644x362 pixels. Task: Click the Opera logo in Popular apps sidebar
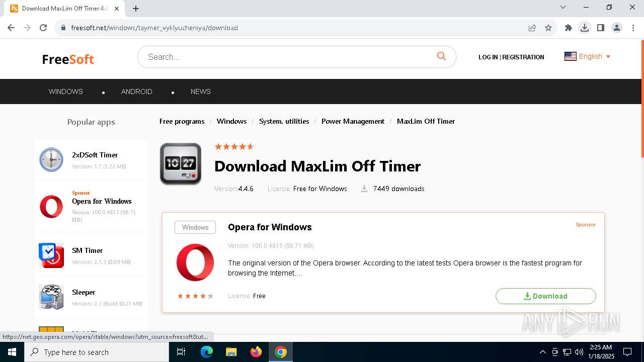[x=51, y=207]
